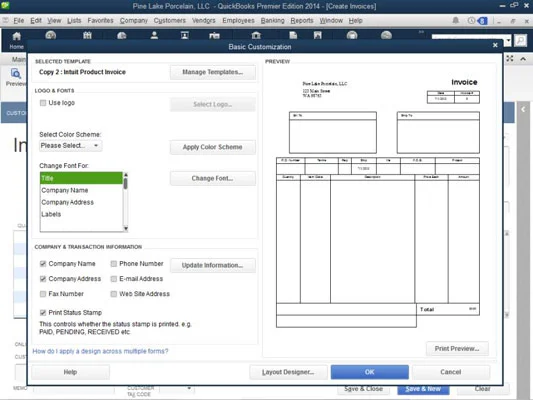
Task: Open the Help menu
Action: [x=356, y=21]
